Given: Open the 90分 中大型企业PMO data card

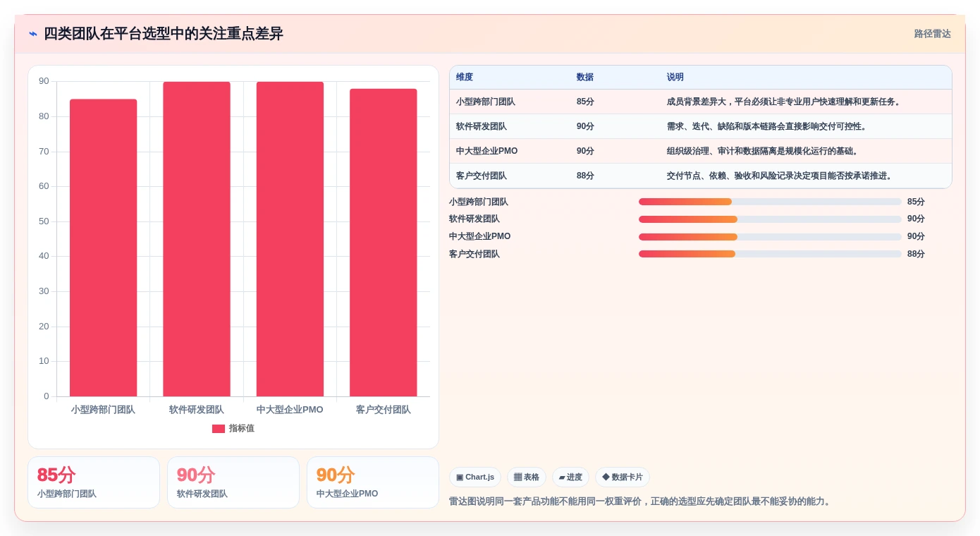Looking at the screenshot, I should 373,482.
